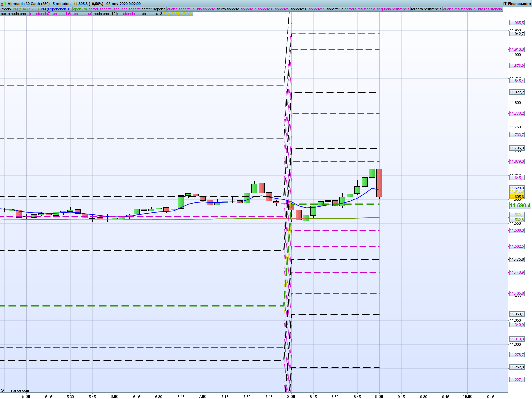The height and width of the screenshot is (399, 532).
Task: Click the 11.942,7 price level tag
Action: click(517, 34)
